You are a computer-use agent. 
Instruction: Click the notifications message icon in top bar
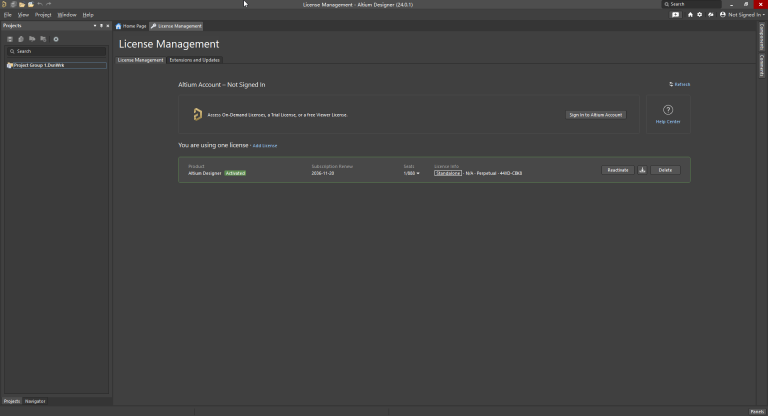click(676, 15)
